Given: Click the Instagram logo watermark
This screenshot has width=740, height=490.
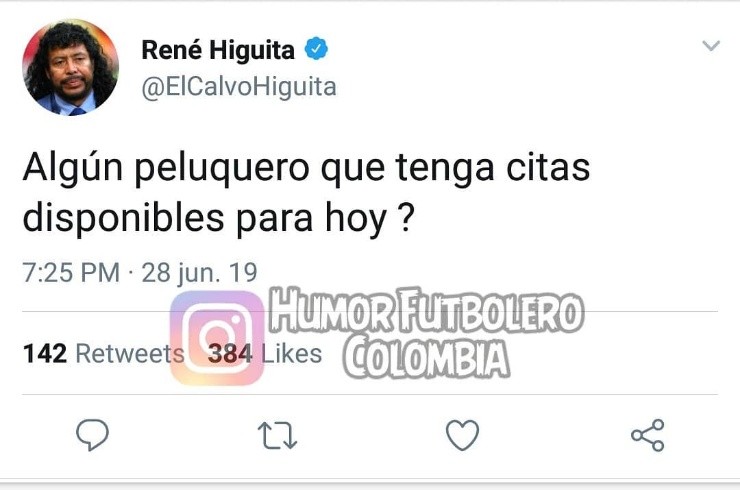Looking at the screenshot, I should pyautogui.click(x=217, y=338).
